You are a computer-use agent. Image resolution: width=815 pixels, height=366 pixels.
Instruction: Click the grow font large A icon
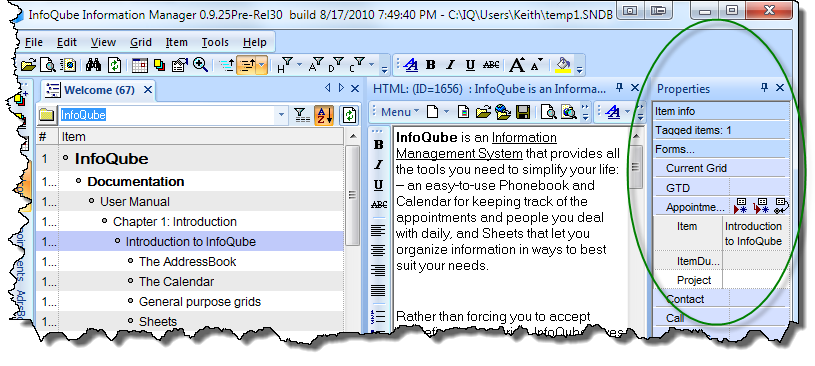(x=517, y=65)
